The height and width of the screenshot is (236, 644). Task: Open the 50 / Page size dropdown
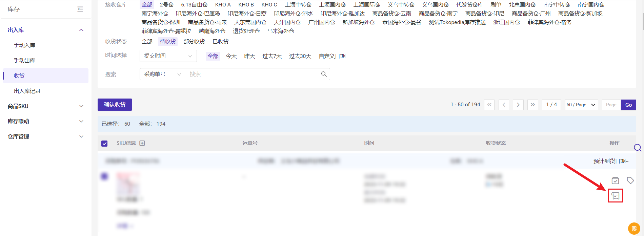(581, 105)
